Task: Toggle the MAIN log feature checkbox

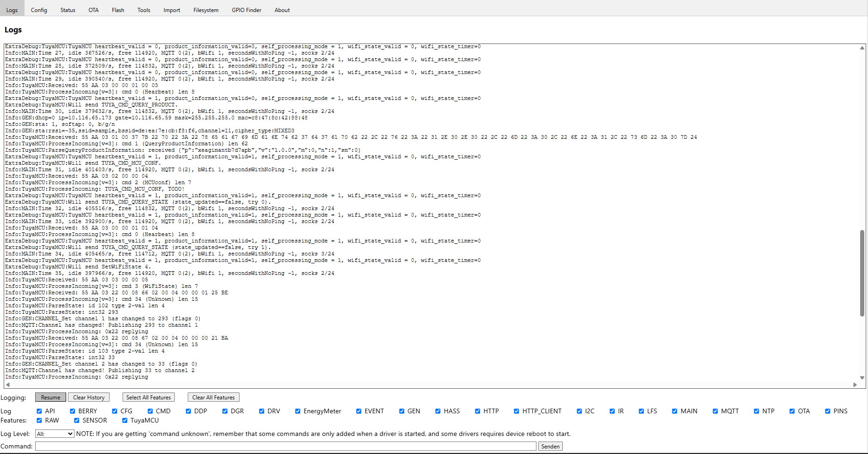Action: [x=675, y=411]
